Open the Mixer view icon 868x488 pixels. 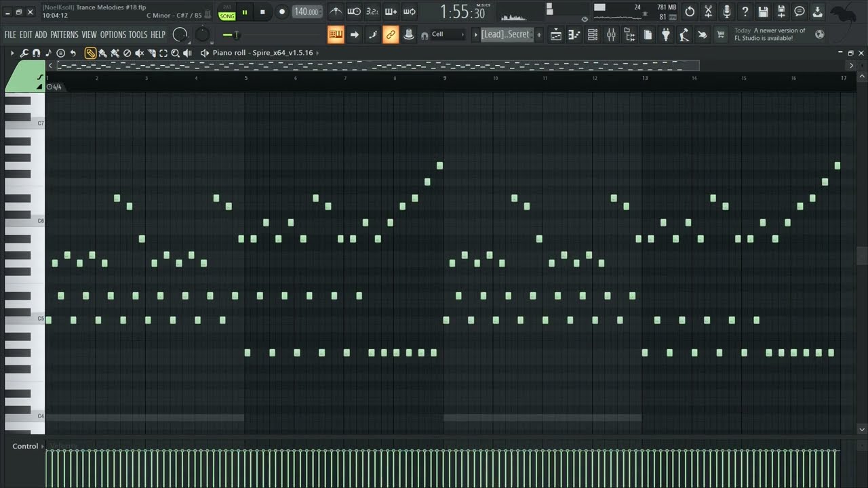(x=611, y=35)
